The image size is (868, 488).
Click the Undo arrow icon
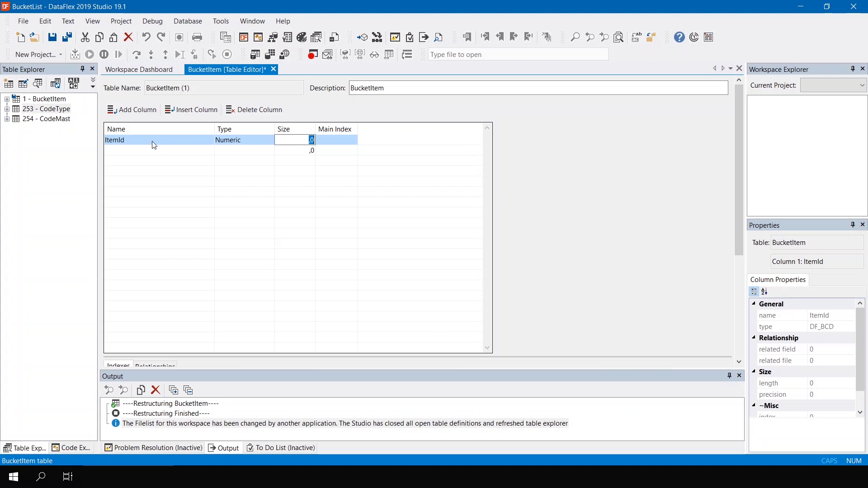click(x=146, y=38)
